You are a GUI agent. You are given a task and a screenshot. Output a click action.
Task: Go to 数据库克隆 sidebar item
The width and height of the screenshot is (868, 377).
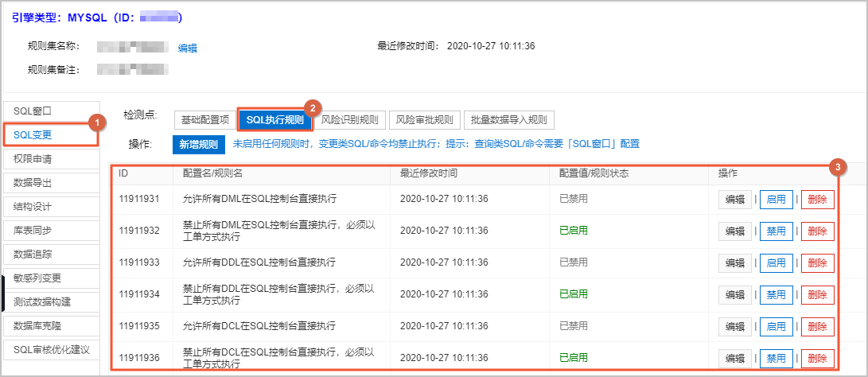point(52,326)
